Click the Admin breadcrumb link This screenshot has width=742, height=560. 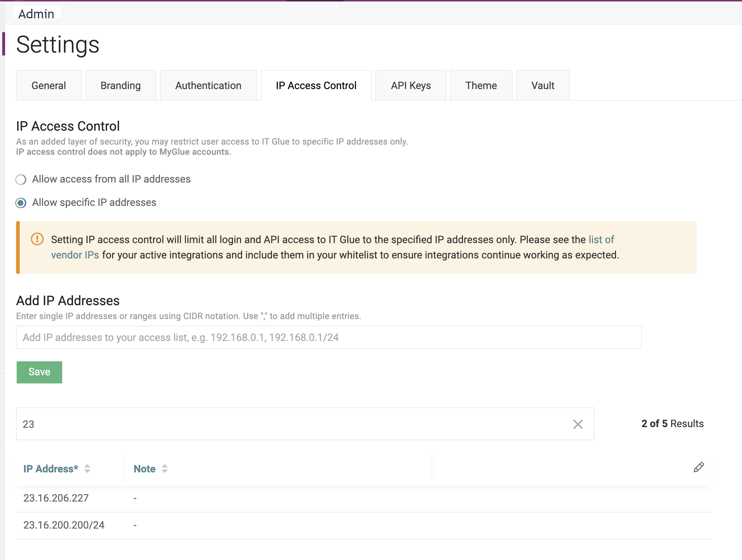click(36, 14)
